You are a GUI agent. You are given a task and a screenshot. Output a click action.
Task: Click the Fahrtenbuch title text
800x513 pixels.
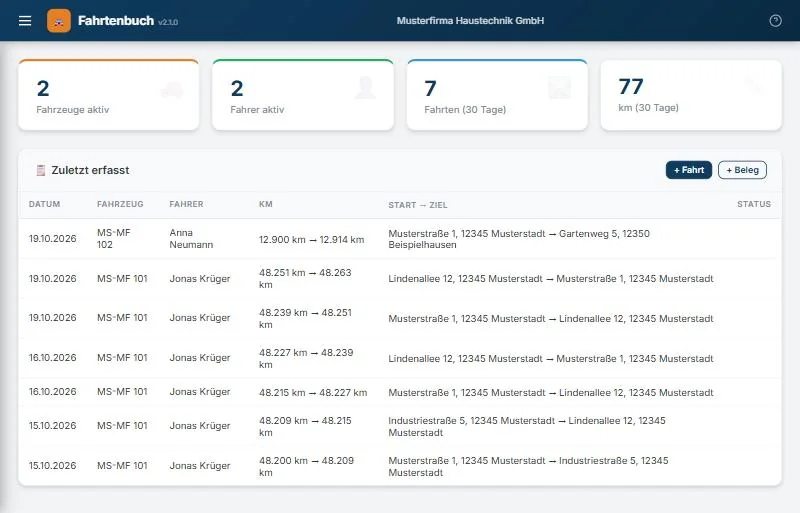click(116, 21)
